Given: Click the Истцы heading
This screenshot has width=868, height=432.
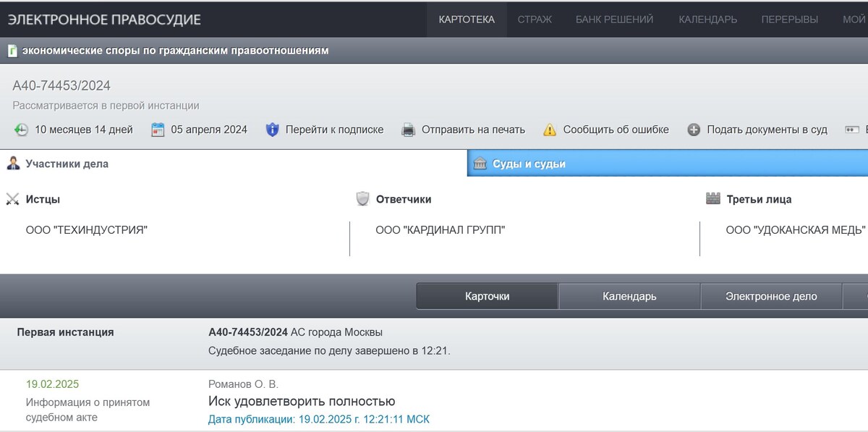Looking at the screenshot, I should [x=43, y=199].
